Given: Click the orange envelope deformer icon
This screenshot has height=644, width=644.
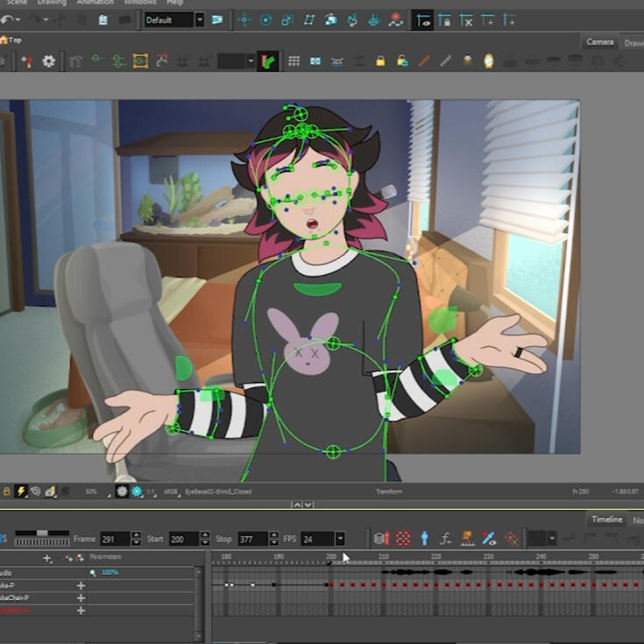Looking at the screenshot, I should pos(140,61).
